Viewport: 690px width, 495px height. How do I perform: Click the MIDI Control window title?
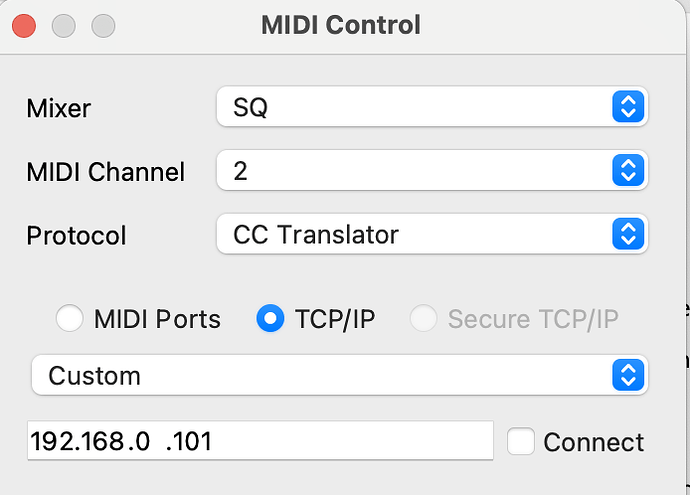tap(341, 24)
